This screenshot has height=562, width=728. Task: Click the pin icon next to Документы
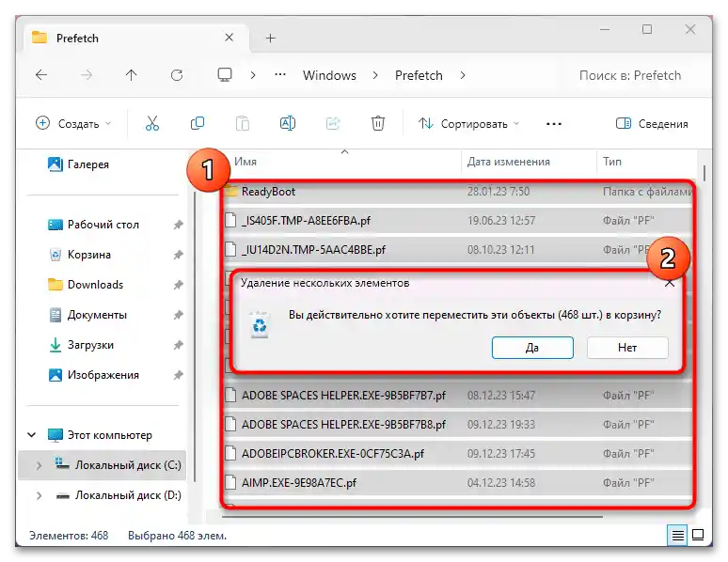178,315
